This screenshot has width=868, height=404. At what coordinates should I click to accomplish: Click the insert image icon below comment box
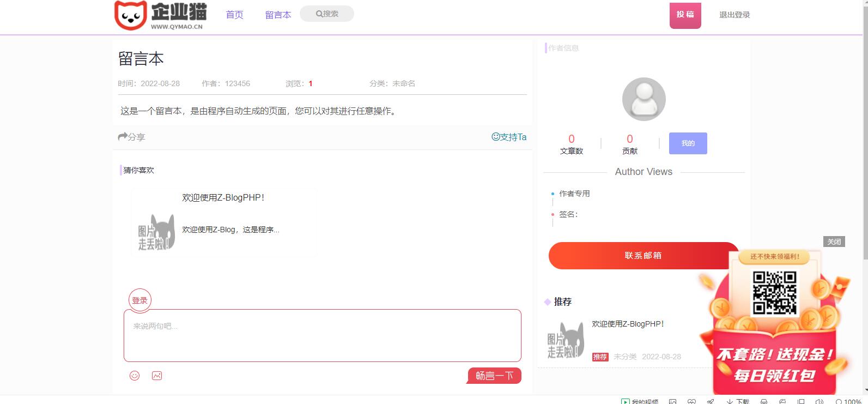click(157, 376)
